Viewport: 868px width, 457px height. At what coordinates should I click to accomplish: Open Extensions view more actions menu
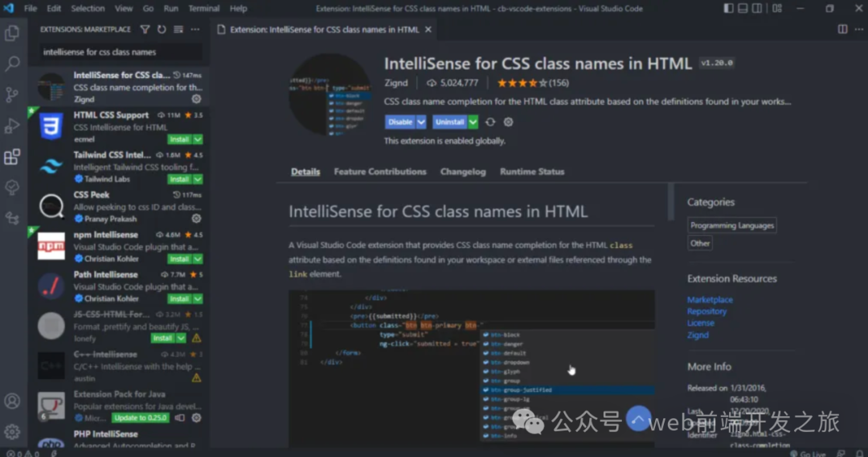(x=195, y=29)
